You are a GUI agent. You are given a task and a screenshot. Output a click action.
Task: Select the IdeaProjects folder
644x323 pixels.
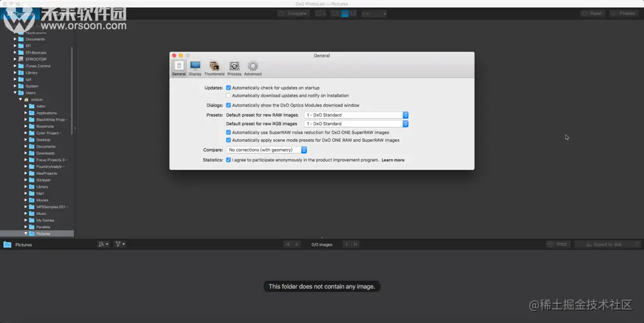[x=46, y=173]
